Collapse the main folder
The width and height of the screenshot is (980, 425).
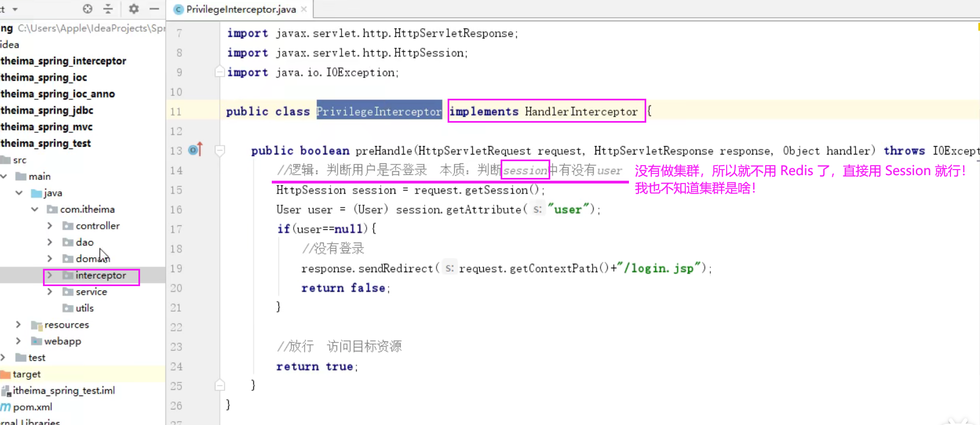(4, 176)
